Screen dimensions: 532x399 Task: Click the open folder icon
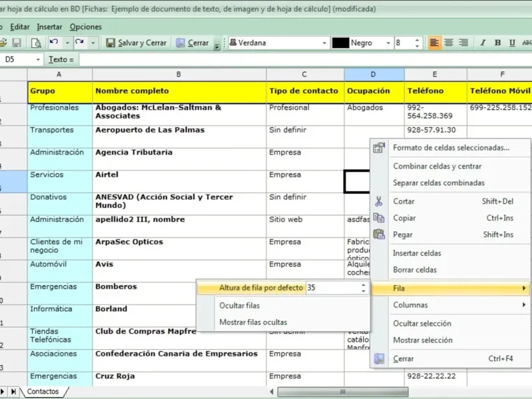(x=3, y=43)
